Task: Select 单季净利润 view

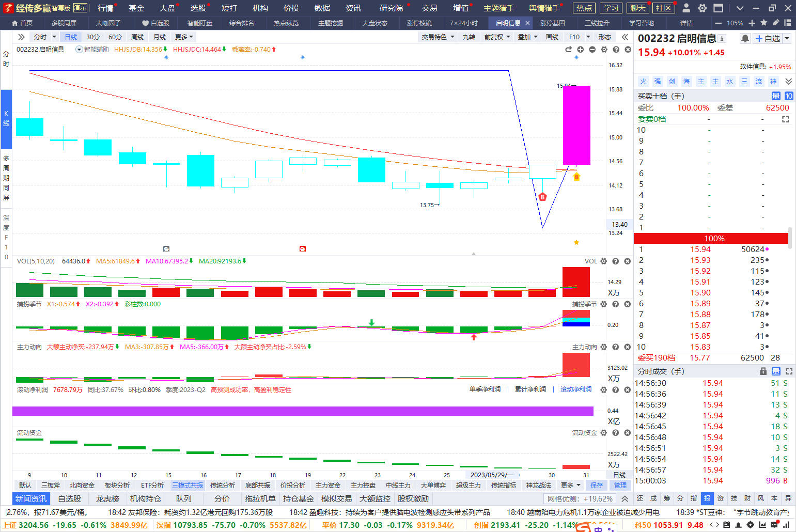Action: (485, 389)
